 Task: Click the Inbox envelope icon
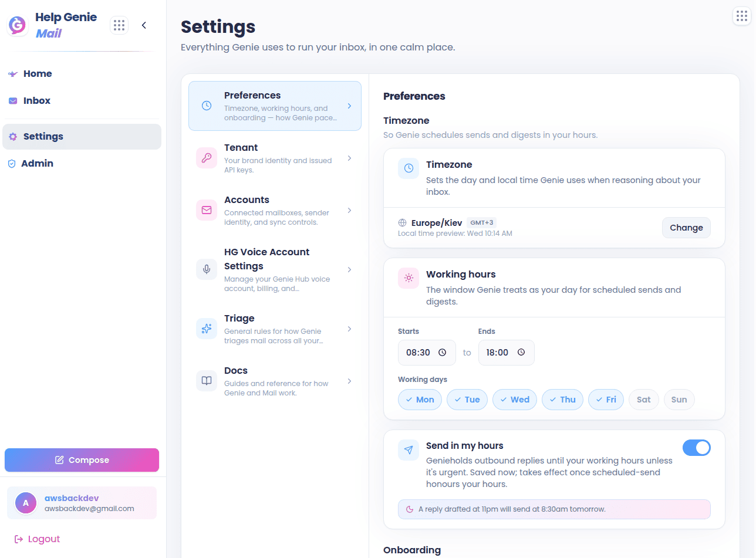(x=13, y=101)
